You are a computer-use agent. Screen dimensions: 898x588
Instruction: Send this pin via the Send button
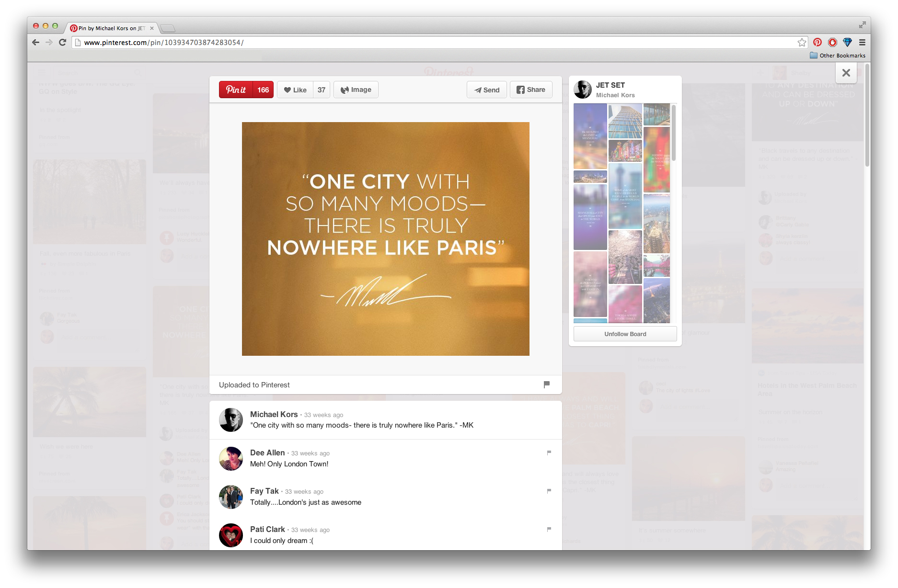(x=487, y=90)
